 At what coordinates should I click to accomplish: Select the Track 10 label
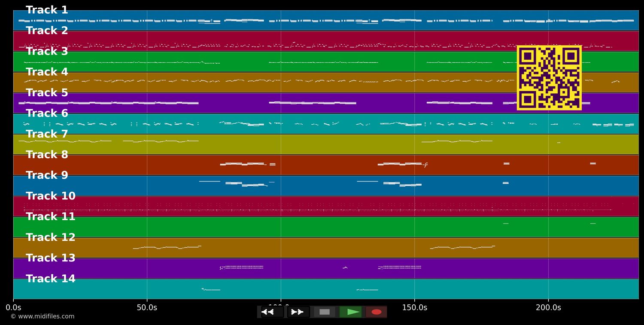pos(51,196)
